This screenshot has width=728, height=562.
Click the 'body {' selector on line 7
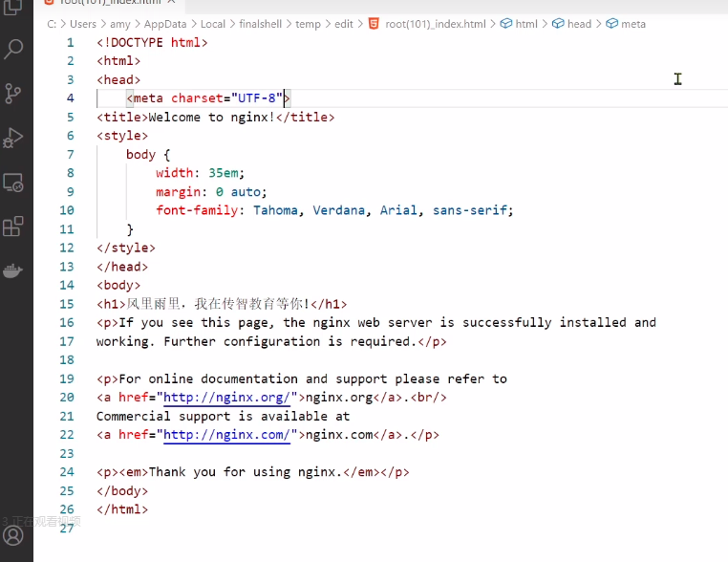149,155
